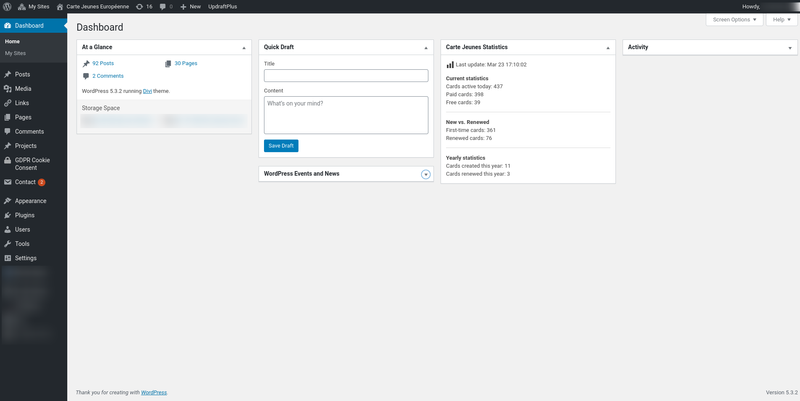Click Carte Jeunes Européenne site name
Screen dimensions: 800x401
[97, 7]
